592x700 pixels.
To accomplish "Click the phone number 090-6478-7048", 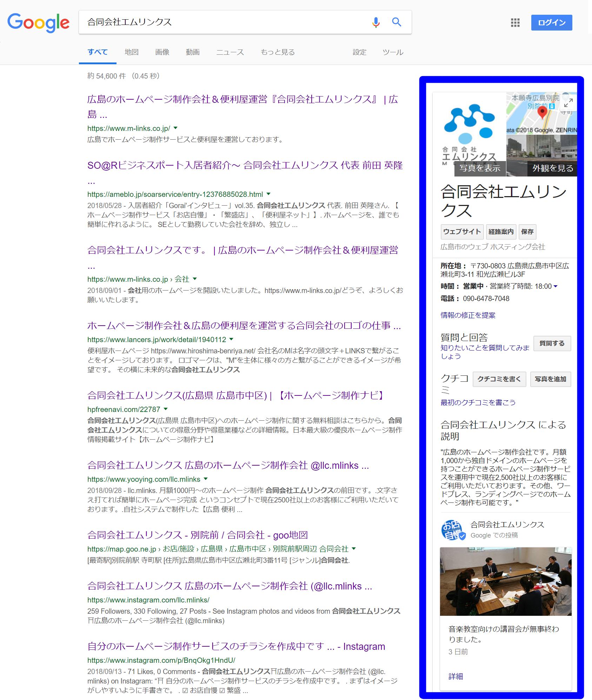I will coord(486,299).
